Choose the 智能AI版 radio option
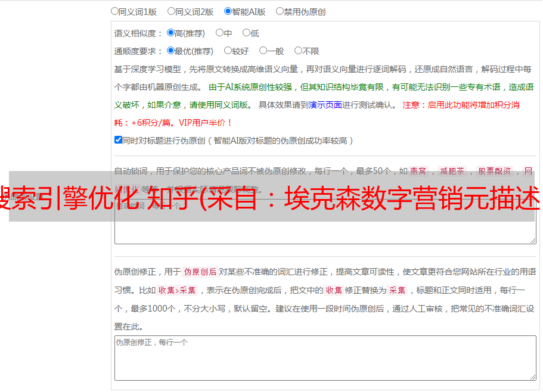The height and width of the screenshot is (392, 543). point(228,11)
